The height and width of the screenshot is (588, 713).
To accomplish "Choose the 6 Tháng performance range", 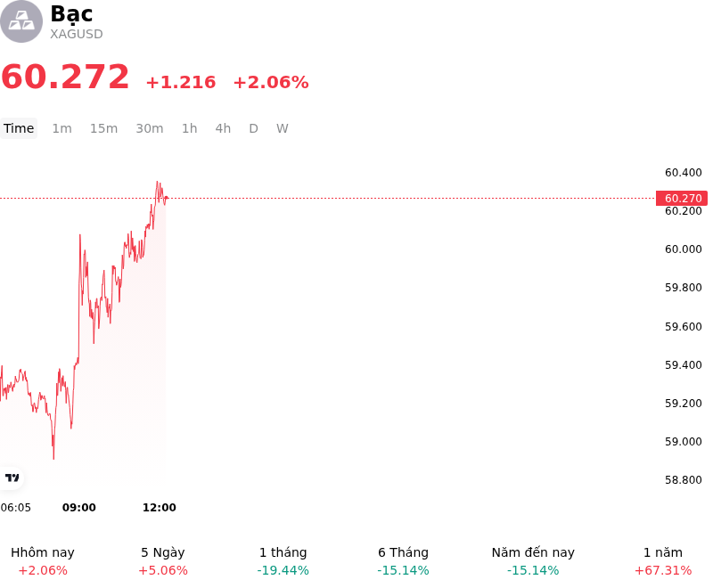I will (404, 561).
